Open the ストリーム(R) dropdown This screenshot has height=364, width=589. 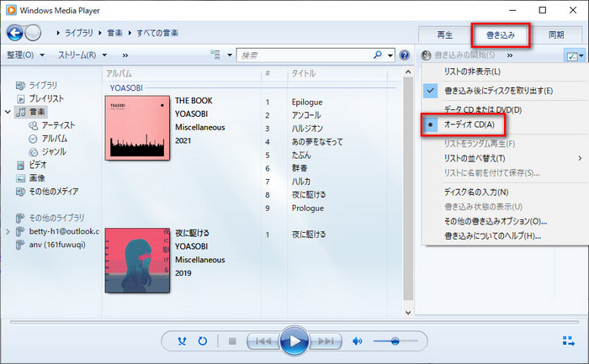click(x=82, y=55)
